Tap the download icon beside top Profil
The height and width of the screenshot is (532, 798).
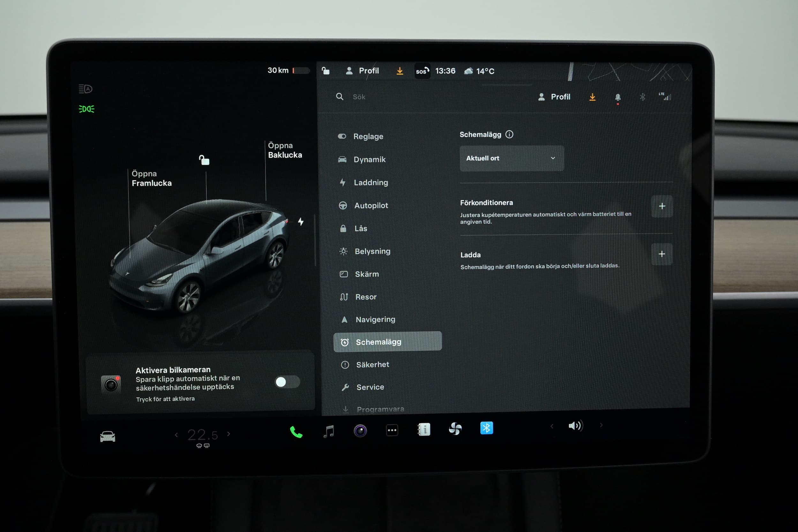pos(400,71)
